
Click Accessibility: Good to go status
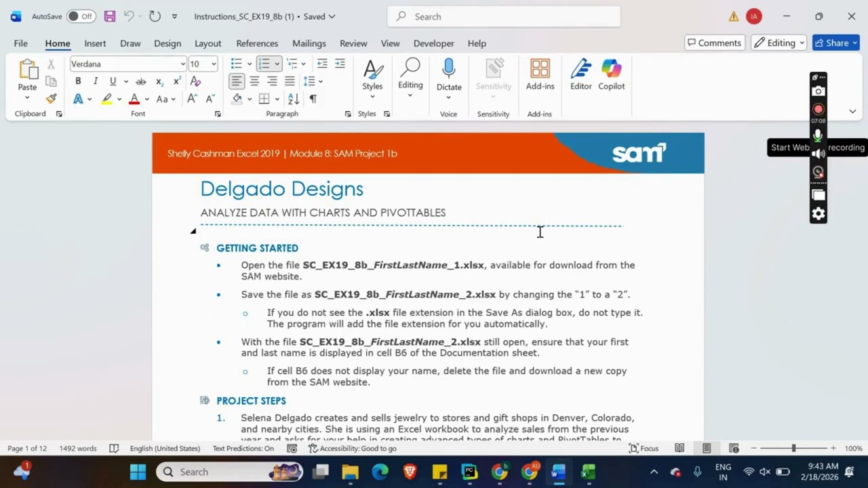tap(353, 449)
